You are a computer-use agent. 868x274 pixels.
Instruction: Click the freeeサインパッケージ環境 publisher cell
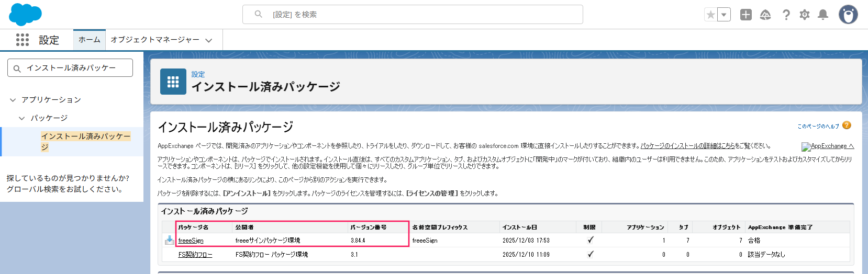(268, 241)
